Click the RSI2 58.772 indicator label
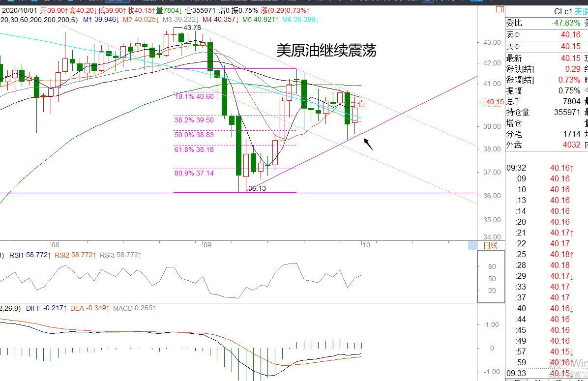 (75, 255)
